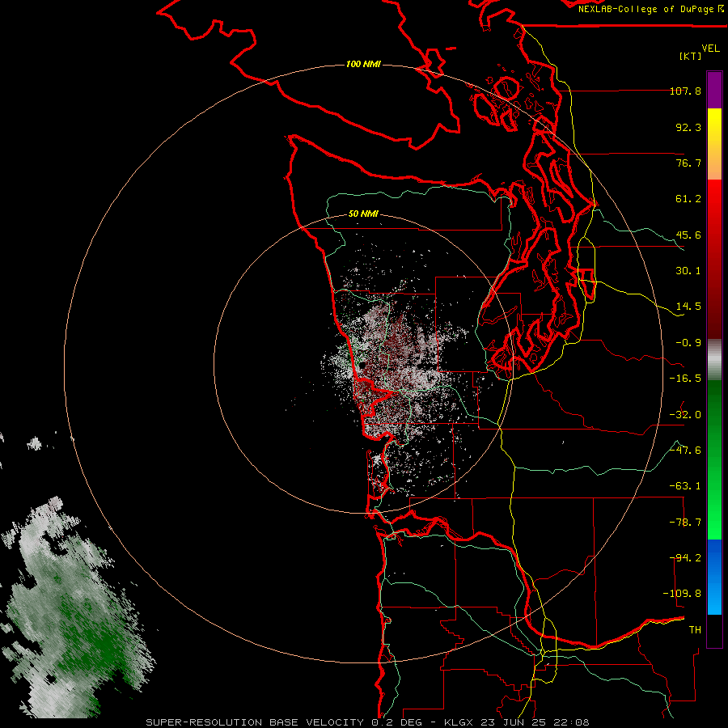The image size is (728, 728).
Task: Click the 30.1 legend value
Action: (x=688, y=271)
